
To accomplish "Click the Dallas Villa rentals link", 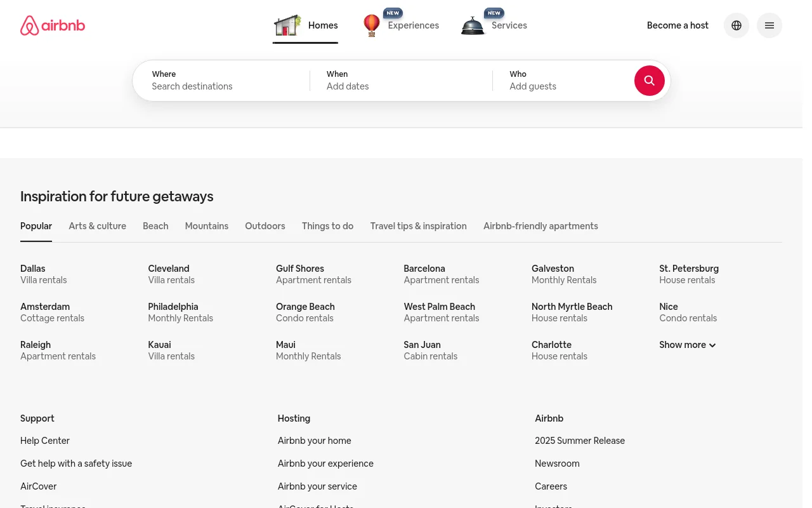I will pos(43,274).
